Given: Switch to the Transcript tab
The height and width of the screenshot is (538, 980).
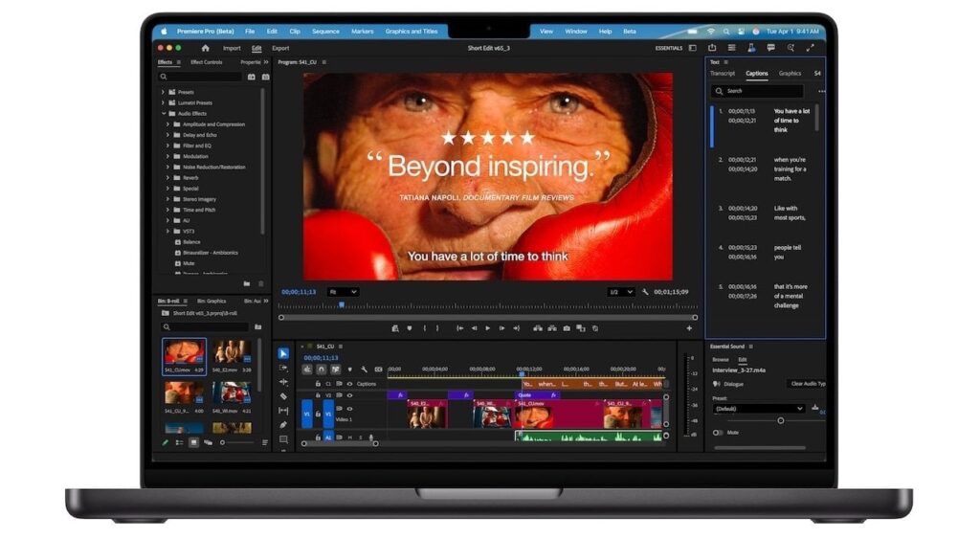Looking at the screenshot, I should [x=723, y=74].
